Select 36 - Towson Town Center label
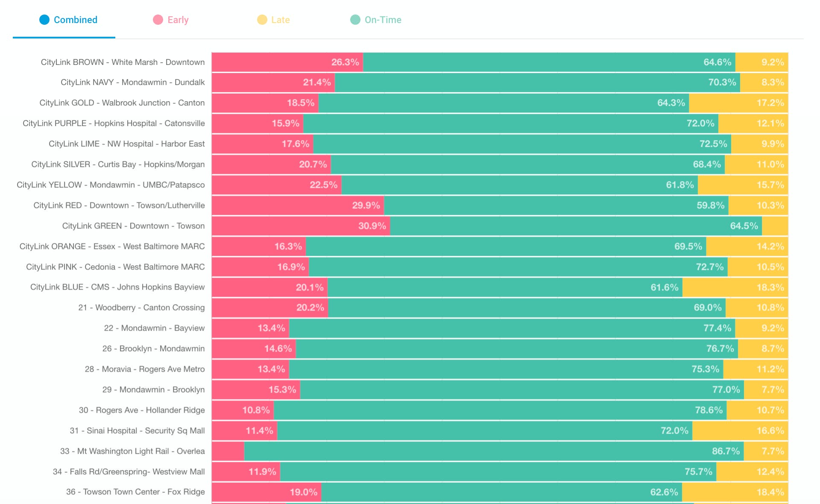The height and width of the screenshot is (504, 820). 135,492
